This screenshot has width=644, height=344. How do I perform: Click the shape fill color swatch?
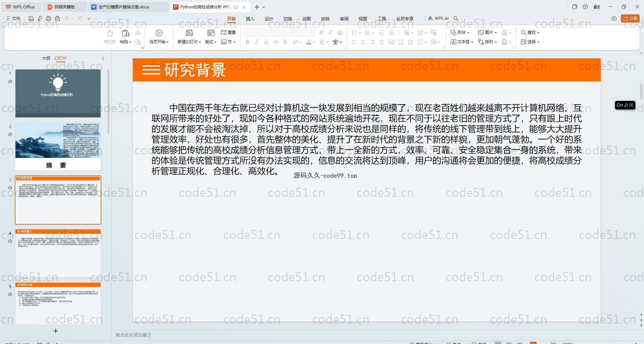coord(504,33)
